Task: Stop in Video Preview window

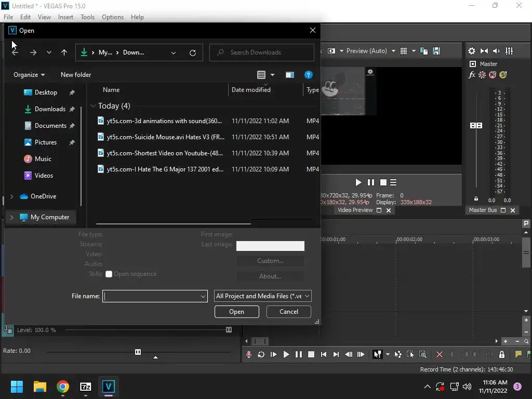Action: point(383,182)
